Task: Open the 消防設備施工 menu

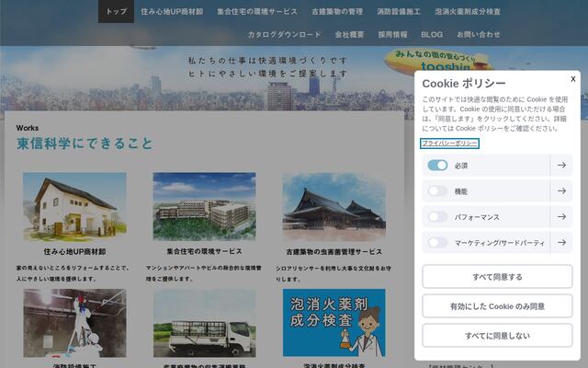Action: (399, 12)
